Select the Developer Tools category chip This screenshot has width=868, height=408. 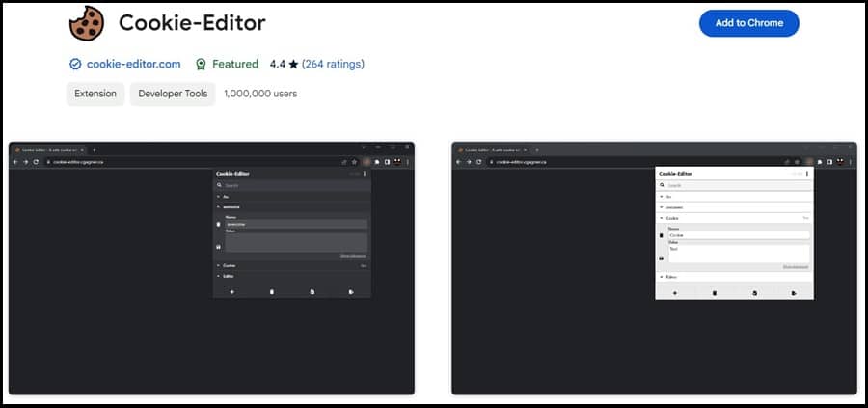pos(173,94)
